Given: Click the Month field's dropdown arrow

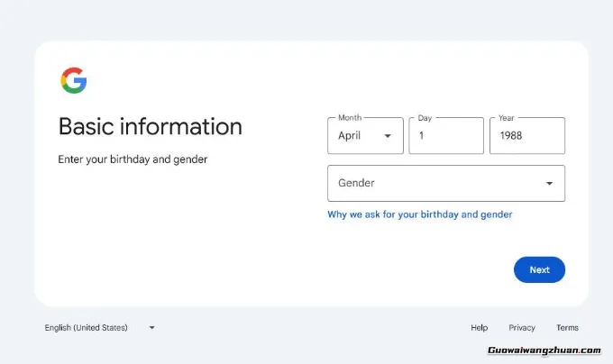Looking at the screenshot, I should point(388,136).
